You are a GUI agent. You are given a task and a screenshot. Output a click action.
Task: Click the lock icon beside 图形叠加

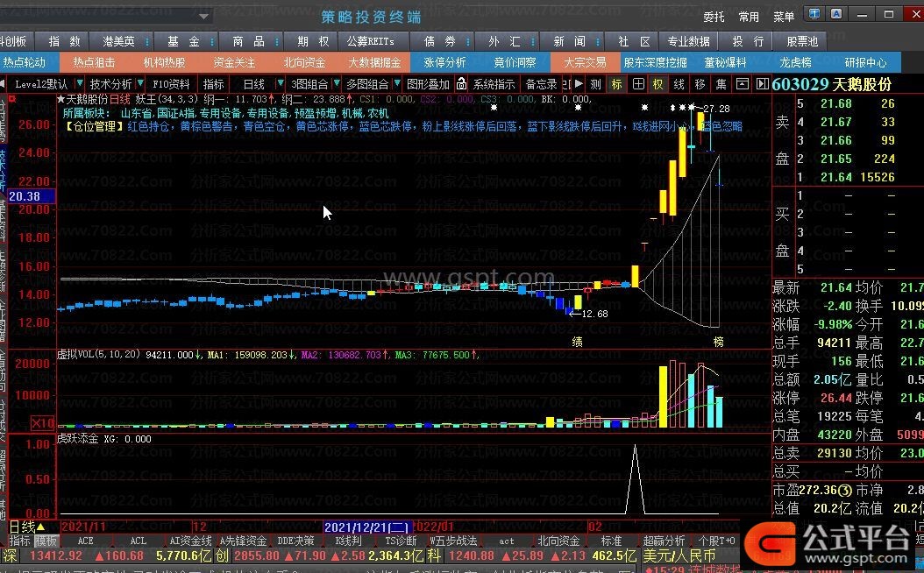[x=461, y=84]
